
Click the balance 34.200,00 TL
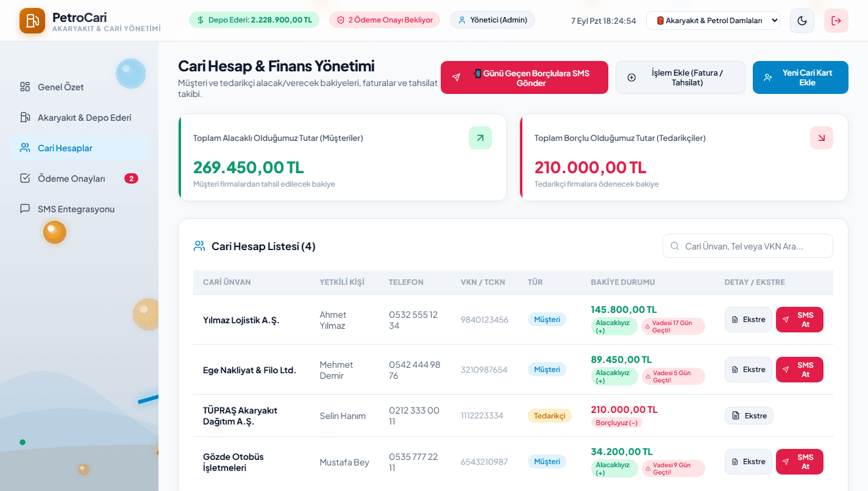pyautogui.click(x=622, y=452)
